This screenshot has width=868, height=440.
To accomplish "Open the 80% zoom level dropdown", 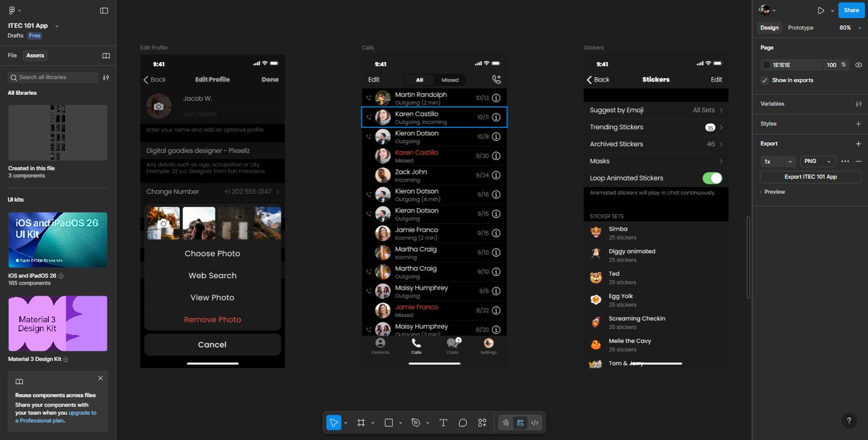I will coord(850,28).
